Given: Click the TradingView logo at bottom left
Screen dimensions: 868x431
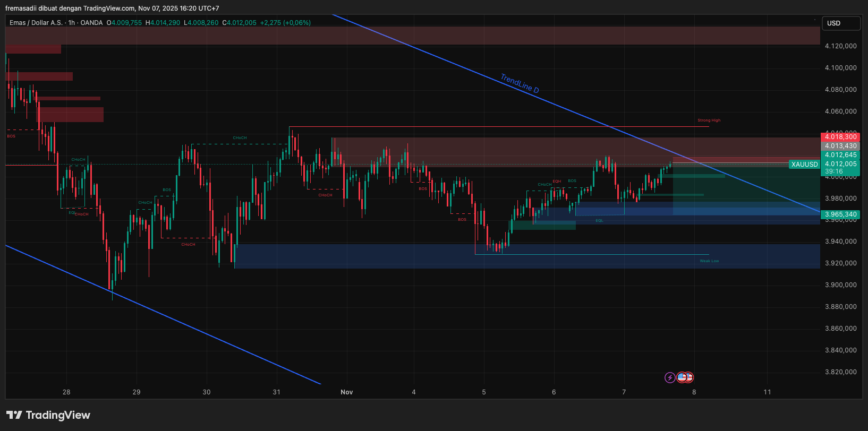Looking at the screenshot, I should pyautogui.click(x=48, y=415).
